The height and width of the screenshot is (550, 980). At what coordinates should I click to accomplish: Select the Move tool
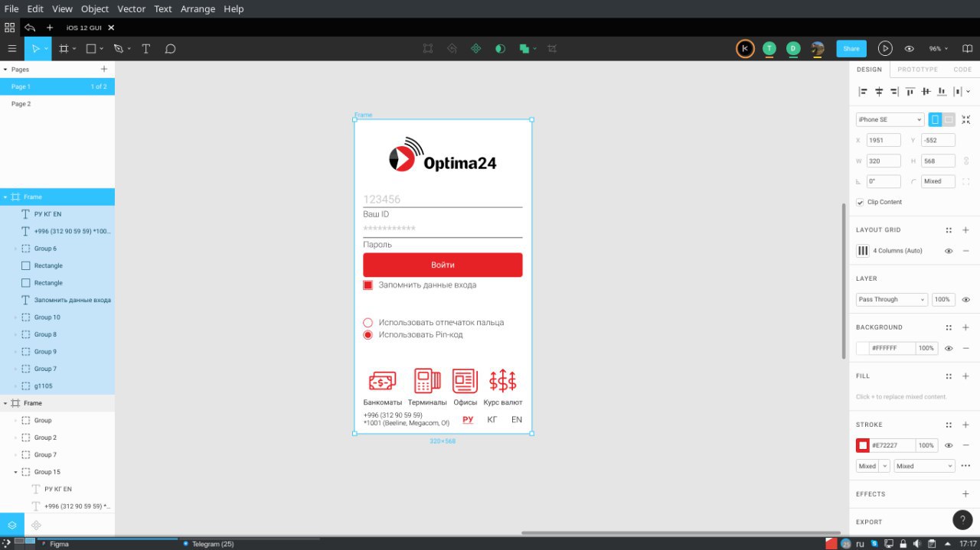pyautogui.click(x=35, y=48)
